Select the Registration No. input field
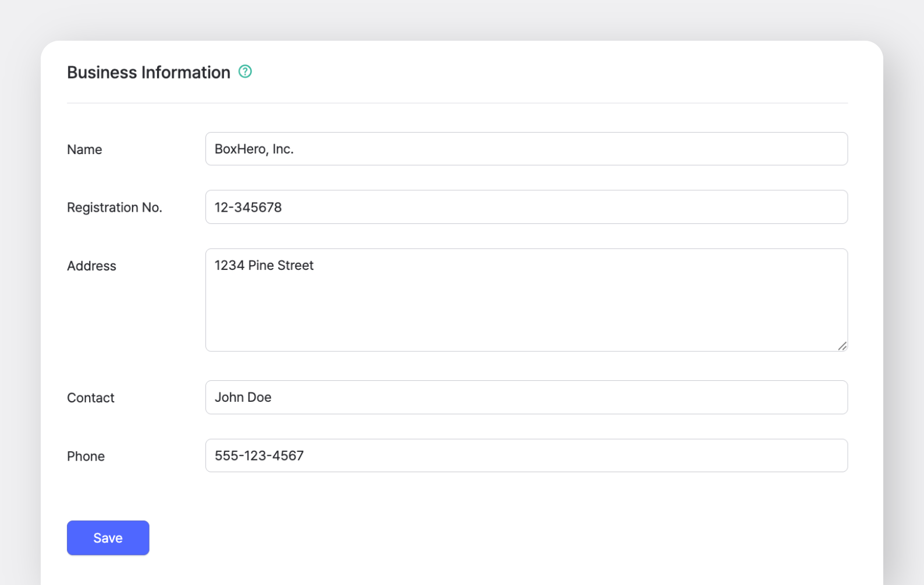 pos(526,207)
